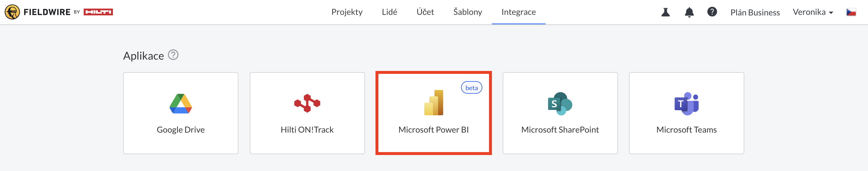The width and height of the screenshot is (868, 171).
Task: Go to the Účet tab
Action: tap(425, 12)
